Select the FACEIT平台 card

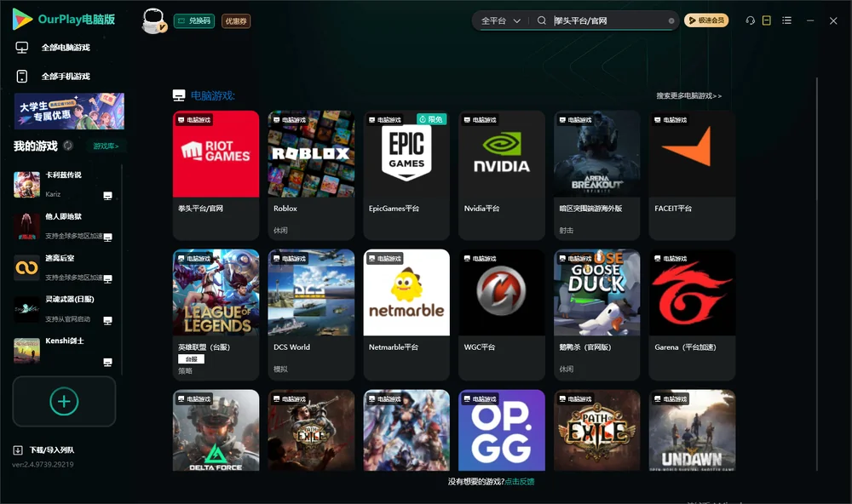(692, 175)
